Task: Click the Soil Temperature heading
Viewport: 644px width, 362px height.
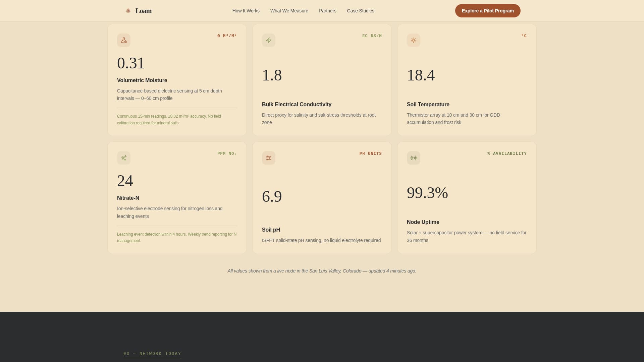Action: click(x=428, y=105)
